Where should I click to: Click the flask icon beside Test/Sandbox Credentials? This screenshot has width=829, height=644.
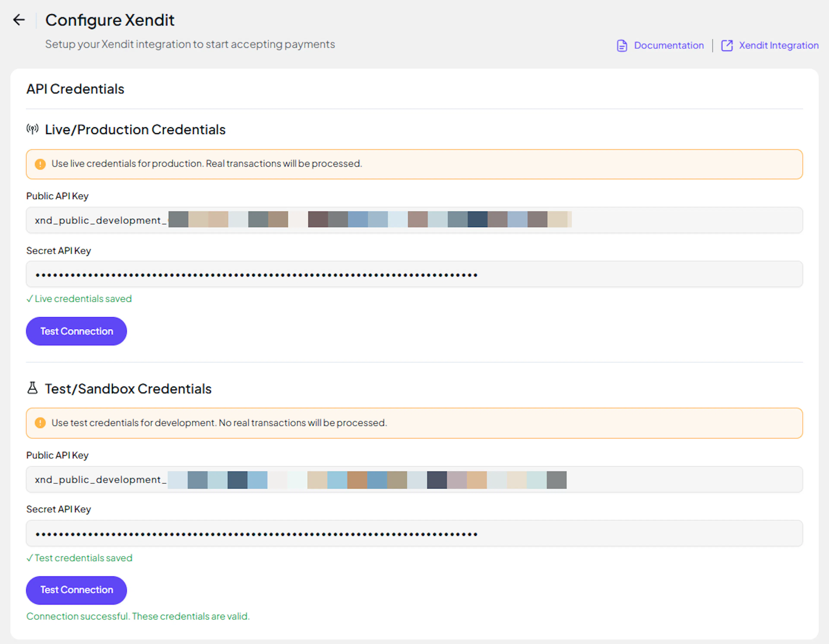(x=33, y=388)
